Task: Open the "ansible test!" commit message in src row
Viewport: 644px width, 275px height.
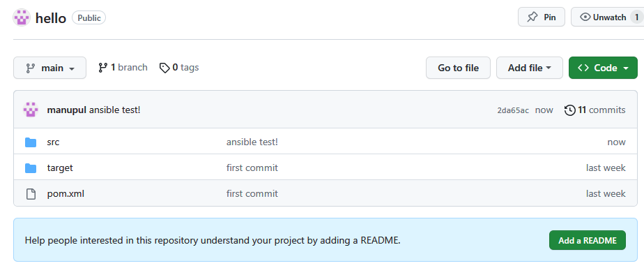Action: [x=252, y=142]
